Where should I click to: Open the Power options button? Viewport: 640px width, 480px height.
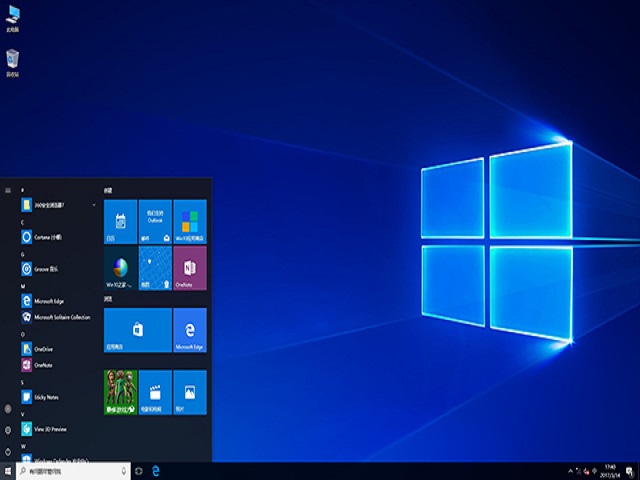pyautogui.click(x=8, y=451)
